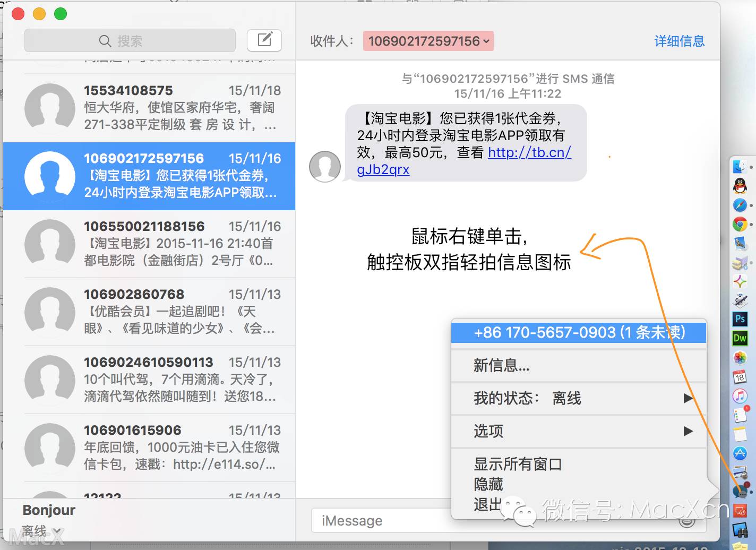Viewport: 756px width, 550px height.
Task: Open Finder from the dock
Action: click(740, 166)
